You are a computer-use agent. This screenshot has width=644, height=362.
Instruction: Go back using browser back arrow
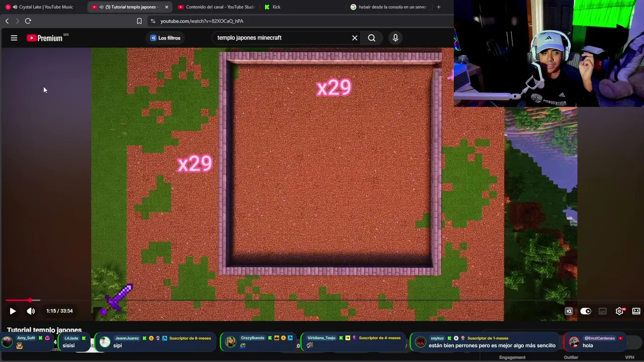point(7,21)
